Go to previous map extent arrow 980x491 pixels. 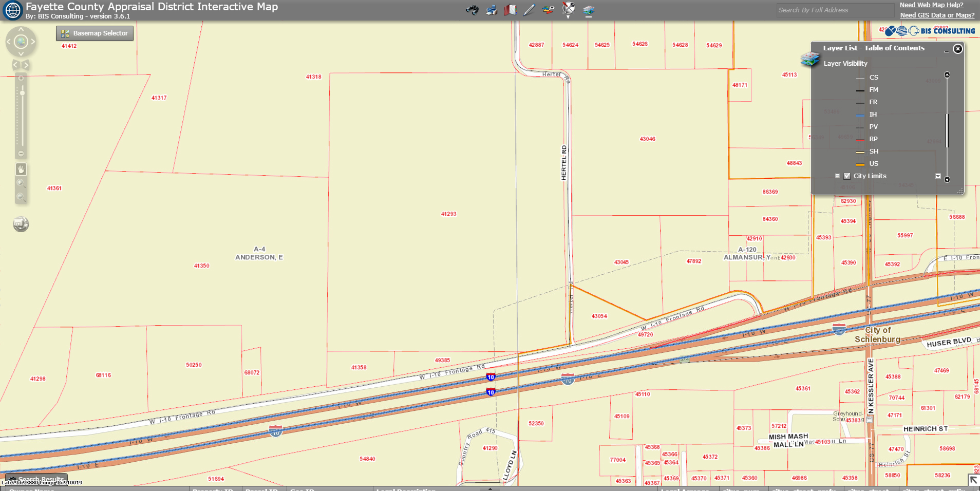(x=15, y=65)
